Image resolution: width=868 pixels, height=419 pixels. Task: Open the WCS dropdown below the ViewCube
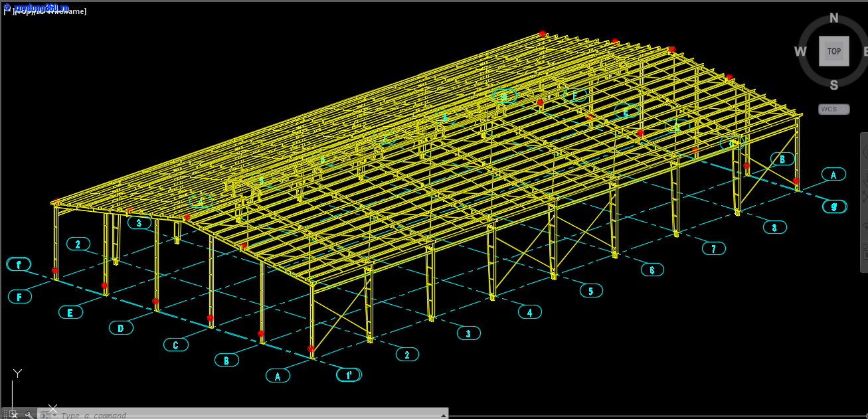(833, 109)
